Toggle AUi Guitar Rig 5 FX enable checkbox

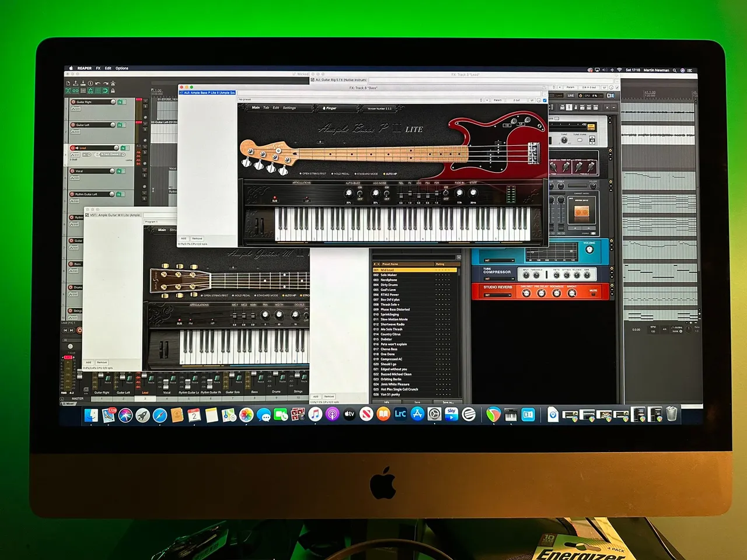point(313,80)
